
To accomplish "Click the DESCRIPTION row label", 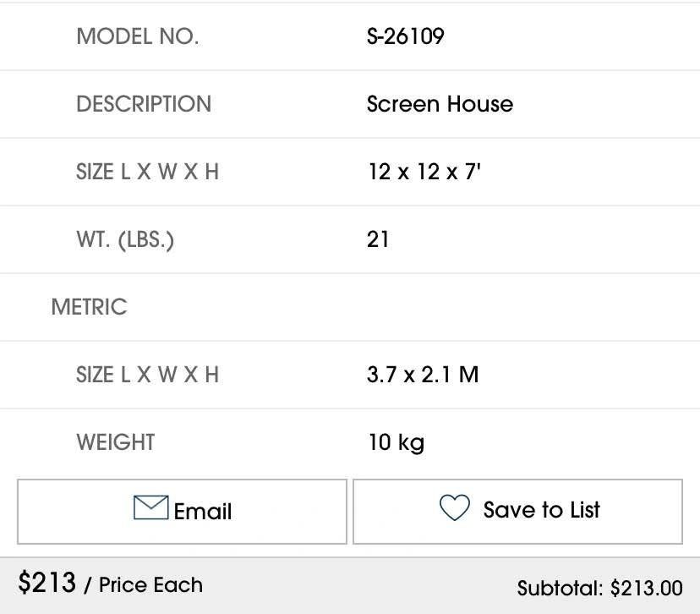I will point(144,104).
